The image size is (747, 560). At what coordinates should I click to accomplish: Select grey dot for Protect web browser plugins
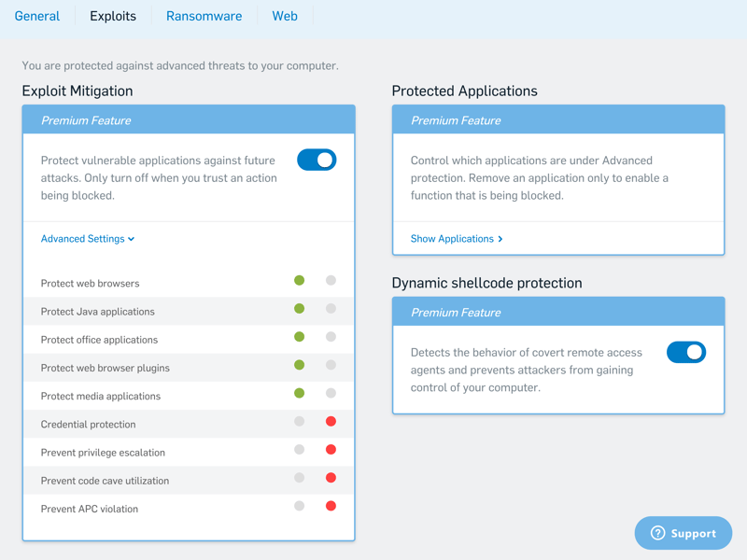point(331,365)
